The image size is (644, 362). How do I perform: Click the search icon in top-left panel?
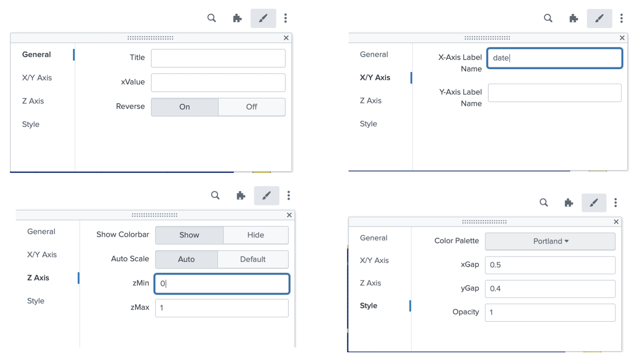tap(211, 18)
